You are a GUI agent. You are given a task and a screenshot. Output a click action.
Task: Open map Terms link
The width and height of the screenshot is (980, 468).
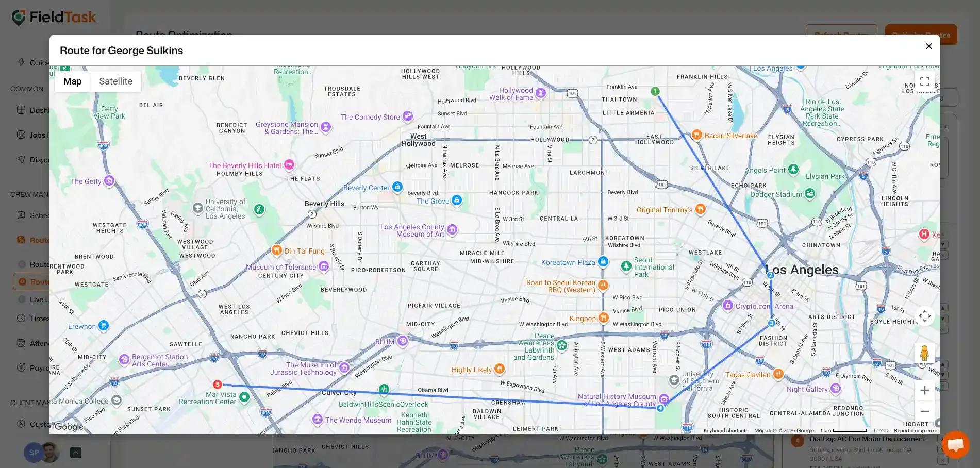pyautogui.click(x=881, y=431)
